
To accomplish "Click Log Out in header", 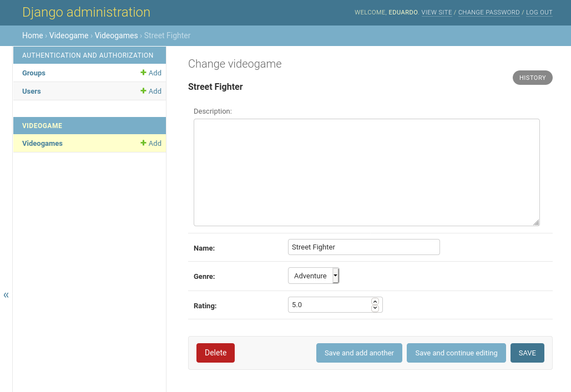I will 539,12.
